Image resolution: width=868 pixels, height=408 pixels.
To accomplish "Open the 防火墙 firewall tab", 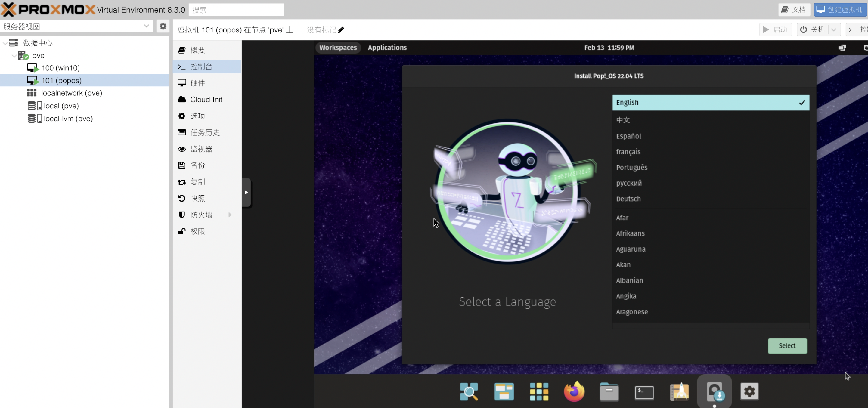I will click(207, 215).
